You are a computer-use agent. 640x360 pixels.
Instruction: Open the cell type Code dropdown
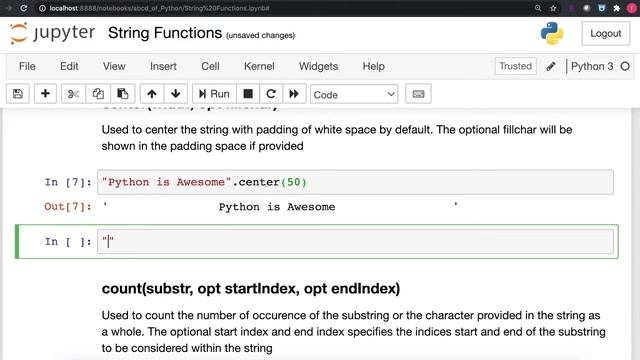pyautogui.click(x=354, y=94)
